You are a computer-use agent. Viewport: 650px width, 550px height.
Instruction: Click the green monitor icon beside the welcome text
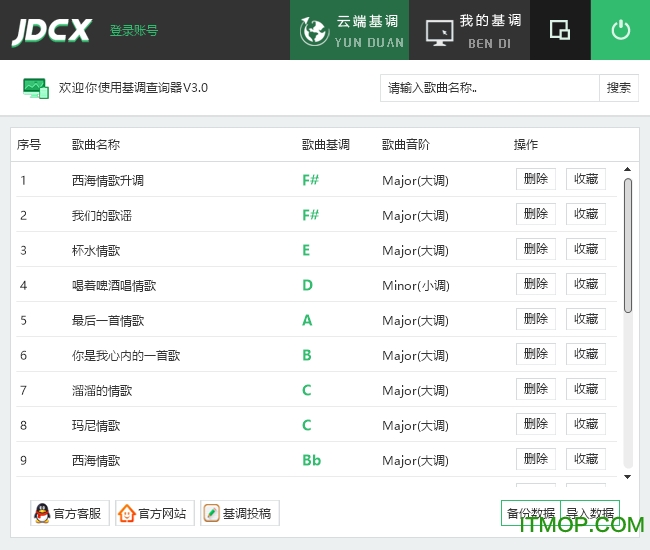tap(36, 88)
